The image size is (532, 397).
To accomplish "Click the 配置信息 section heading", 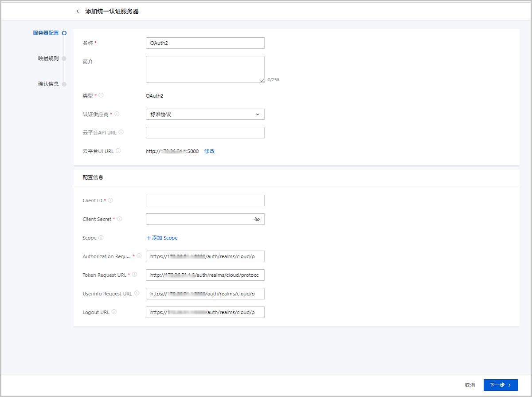I will click(93, 177).
